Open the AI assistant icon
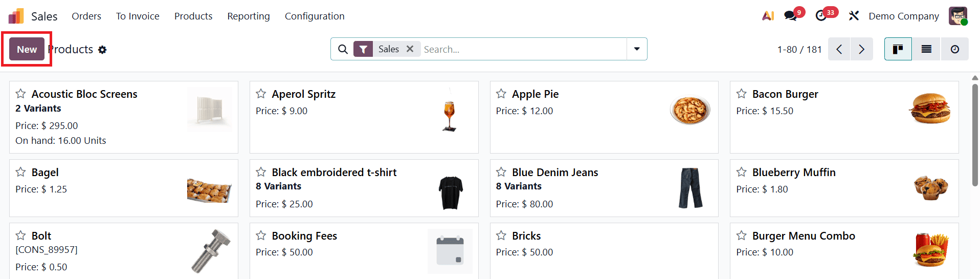Image resolution: width=980 pixels, height=279 pixels. 767,16
